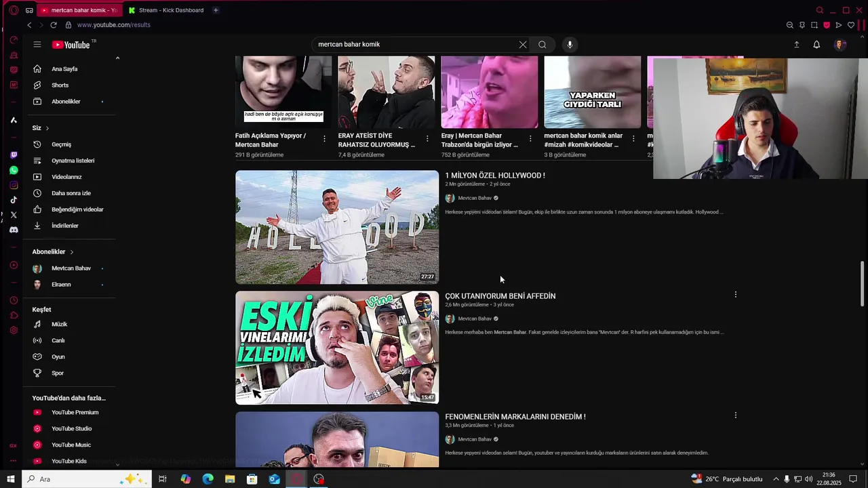Viewport: 868px width, 488px height.
Task: Open video title 1 MİLYON ÖZEL HOLLYWOOD
Action: [x=495, y=176]
